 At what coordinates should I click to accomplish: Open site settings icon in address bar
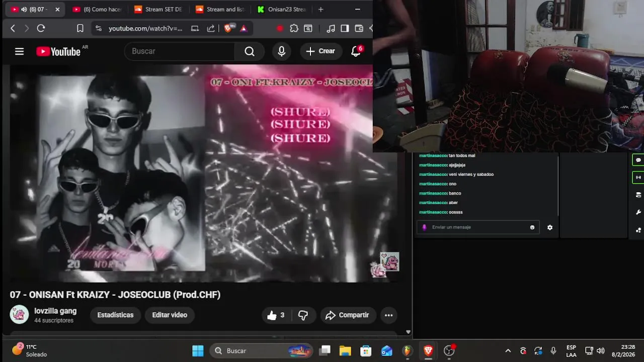point(98,29)
